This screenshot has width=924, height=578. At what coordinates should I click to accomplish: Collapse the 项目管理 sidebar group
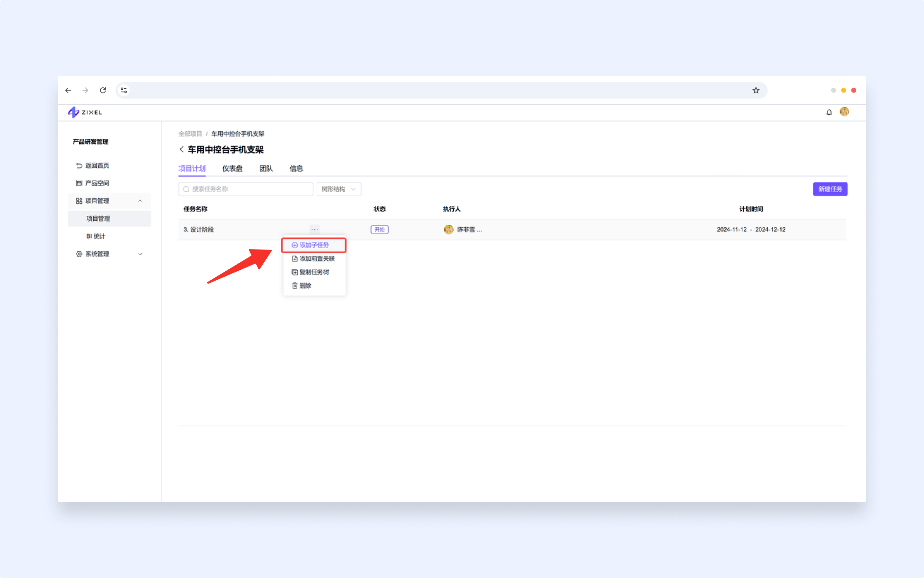(140, 201)
